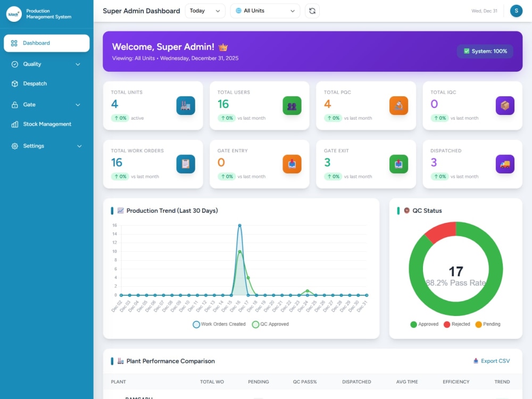Open the Today date range dropdown
The width and height of the screenshot is (532, 399).
click(x=205, y=11)
